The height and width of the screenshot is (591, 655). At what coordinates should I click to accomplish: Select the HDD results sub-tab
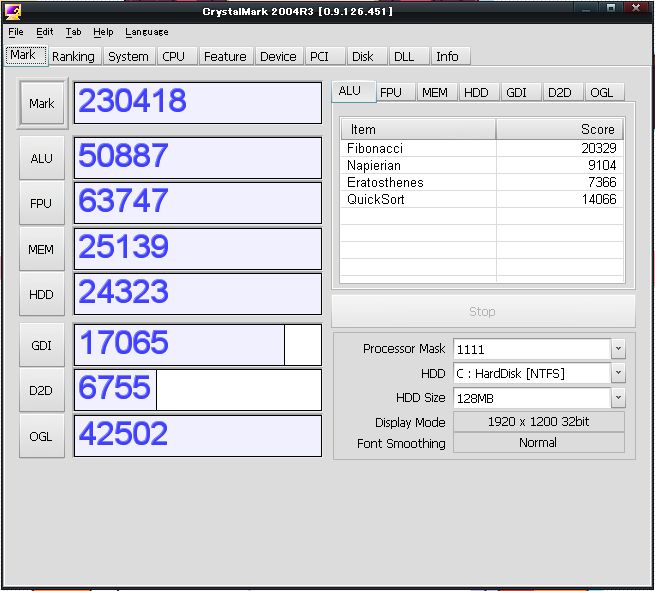point(479,92)
